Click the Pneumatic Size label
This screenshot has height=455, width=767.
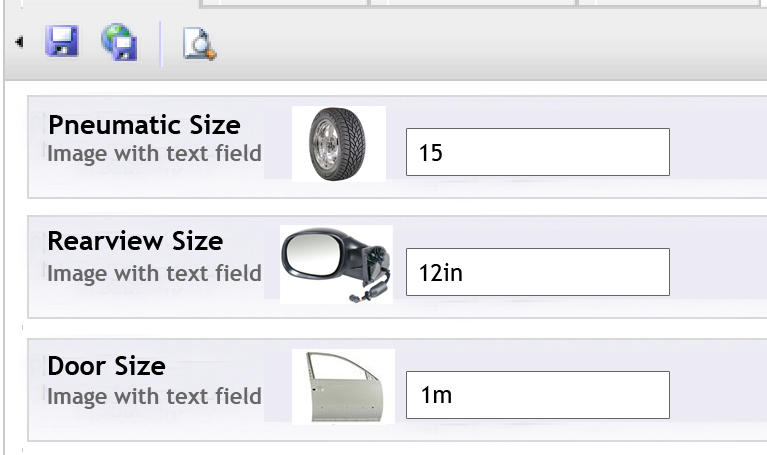pos(144,125)
